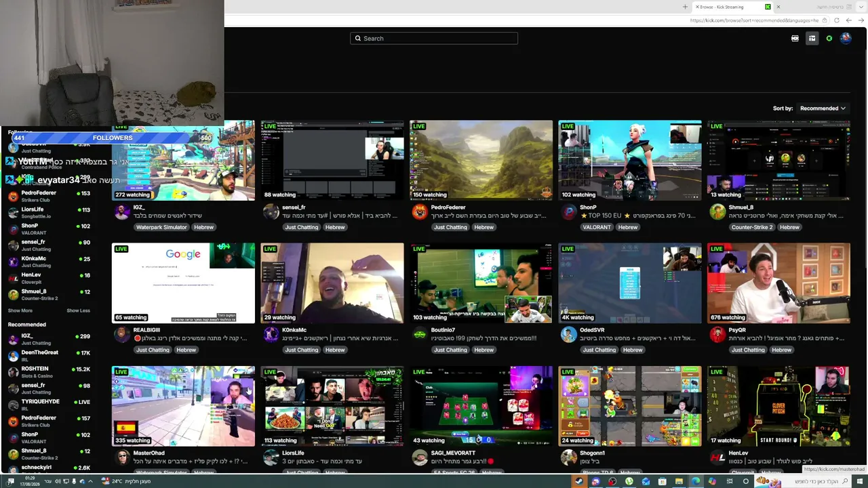
Task: Open the Waterpark Simulator tag under IGZ_
Action: [162, 227]
